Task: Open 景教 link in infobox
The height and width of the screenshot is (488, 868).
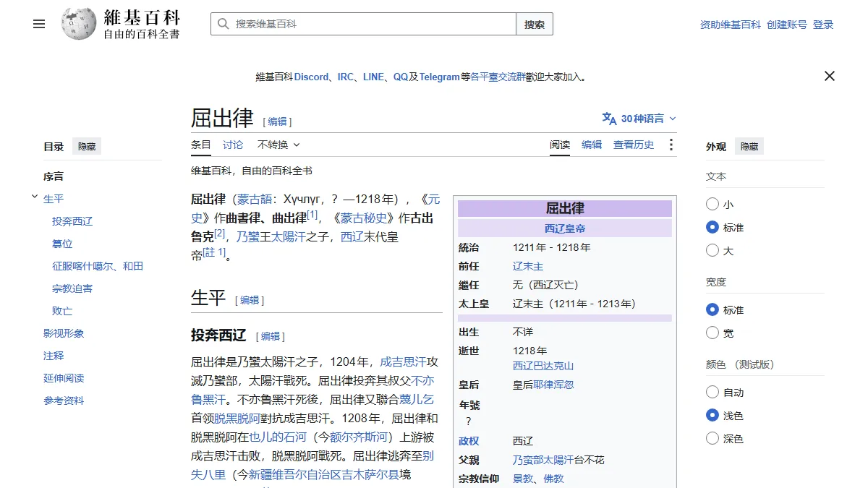Action: pyautogui.click(x=523, y=479)
